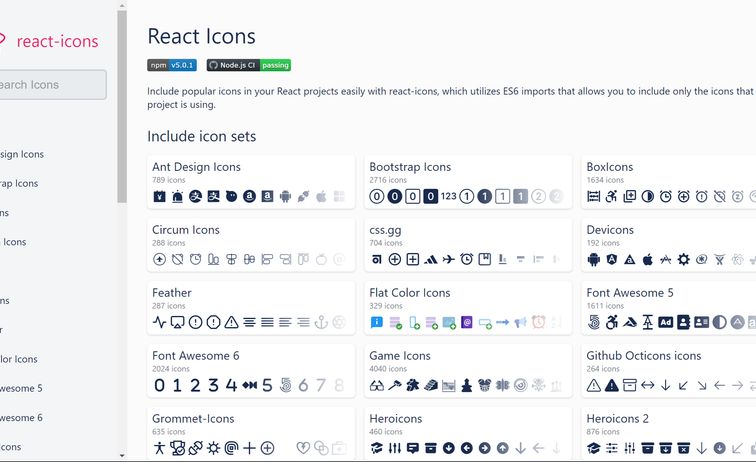756x462 pixels.
Task: Focus the Search Icons input field
Action: coord(52,85)
